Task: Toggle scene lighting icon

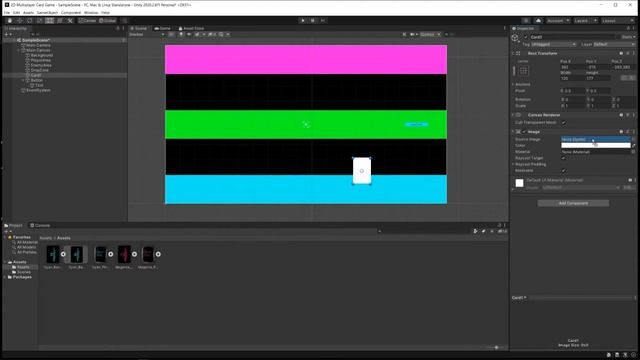Action: coord(181,34)
